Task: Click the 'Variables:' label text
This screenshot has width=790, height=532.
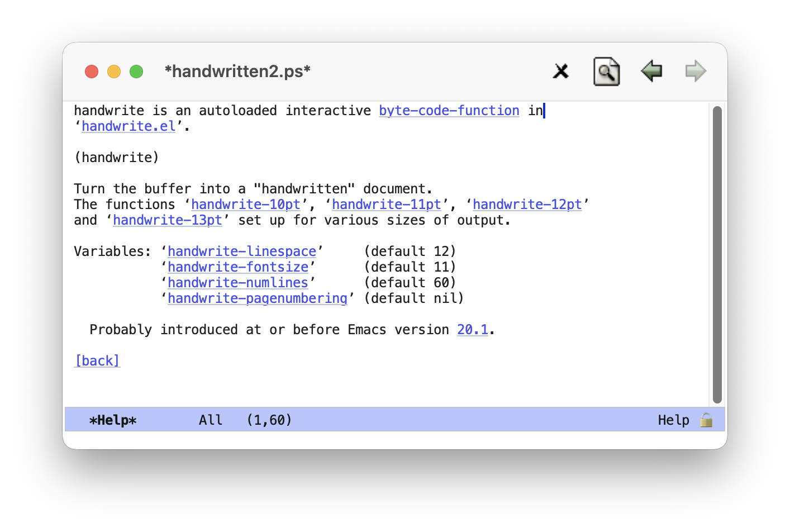Action: coord(113,251)
